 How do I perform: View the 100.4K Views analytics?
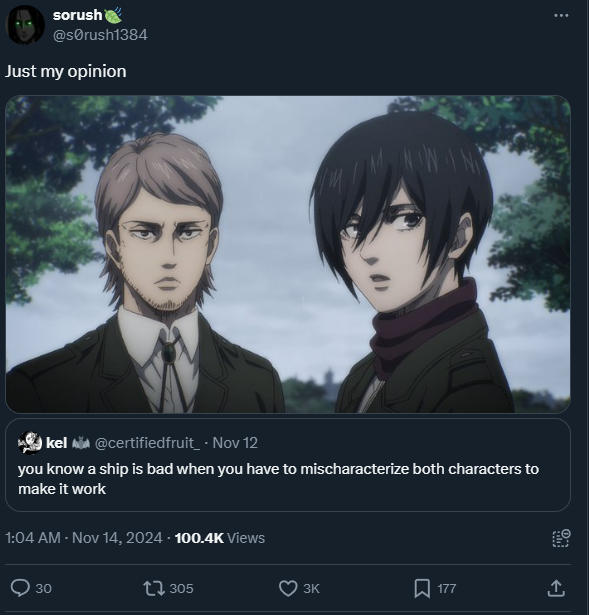coord(220,538)
